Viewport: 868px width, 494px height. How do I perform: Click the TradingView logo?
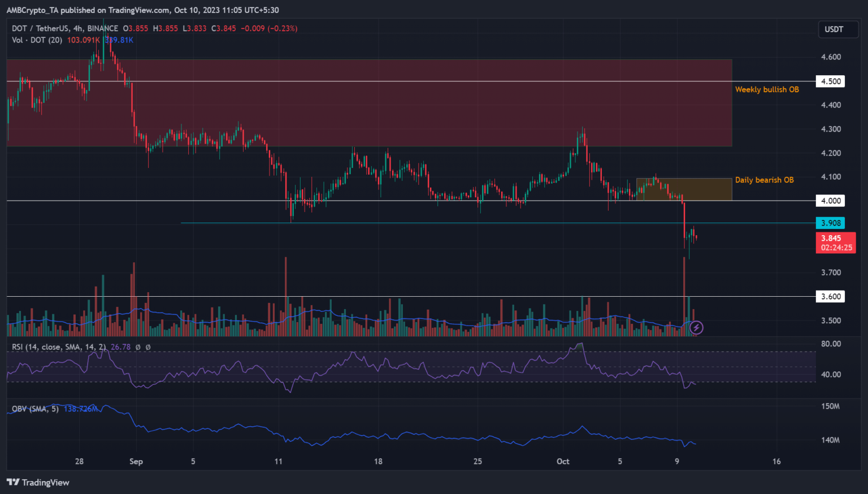click(x=38, y=482)
